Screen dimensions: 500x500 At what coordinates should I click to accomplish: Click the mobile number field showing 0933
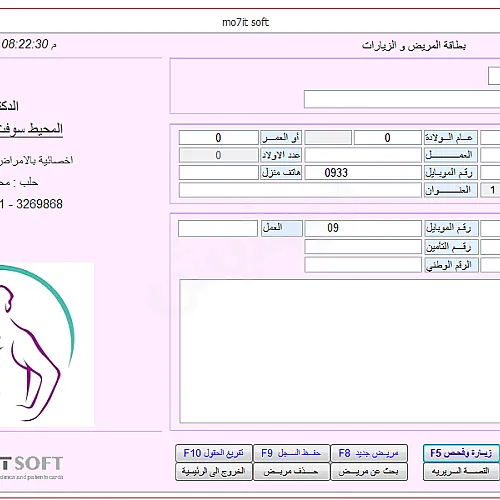[363, 173]
